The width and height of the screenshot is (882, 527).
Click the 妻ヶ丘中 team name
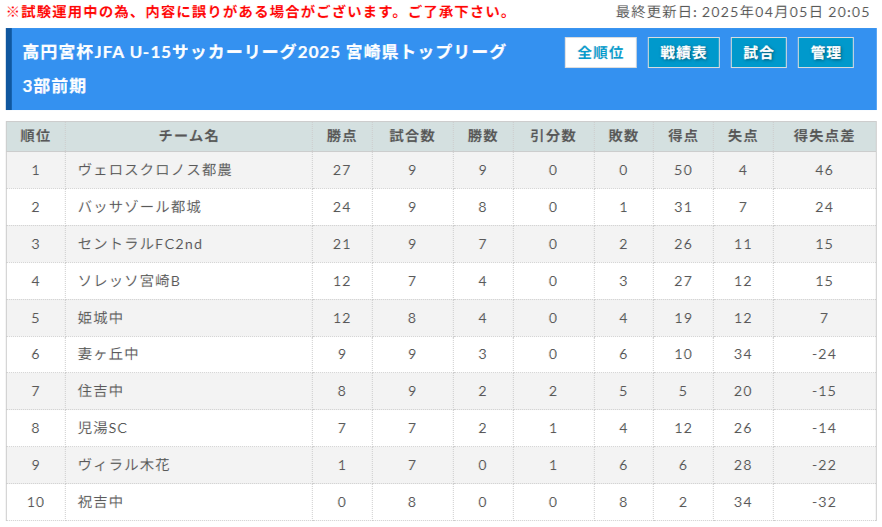coord(108,354)
